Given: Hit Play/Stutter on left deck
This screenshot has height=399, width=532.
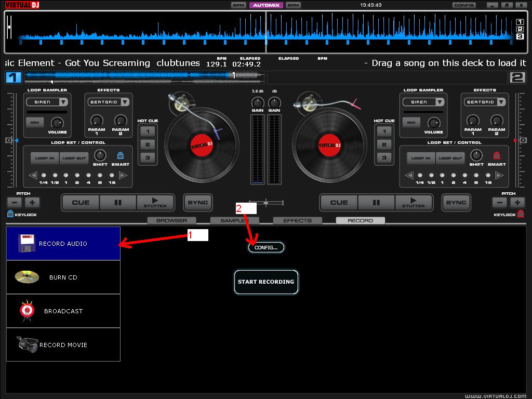Looking at the screenshot, I should [155, 203].
